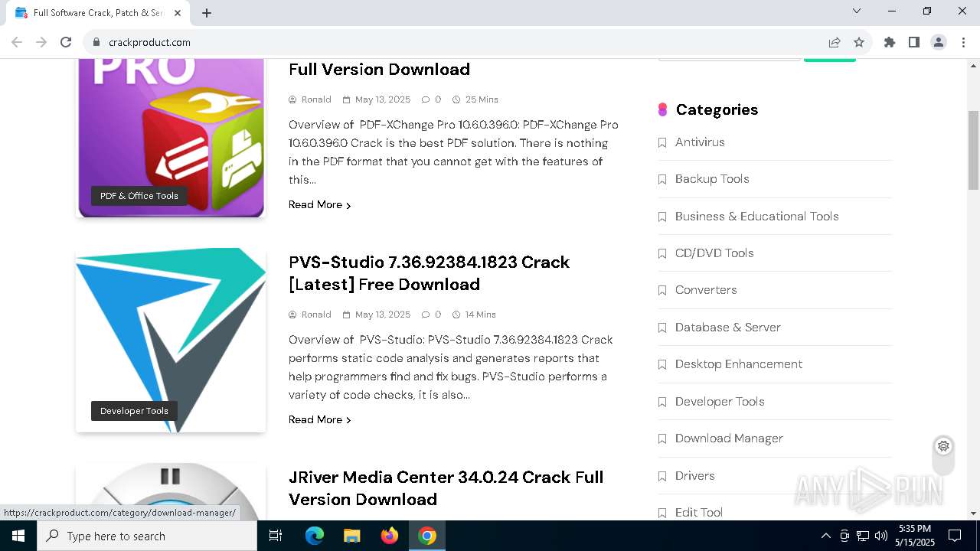The height and width of the screenshot is (551, 980).
Task: Close the Full Software Crack tab
Action: 178,13
